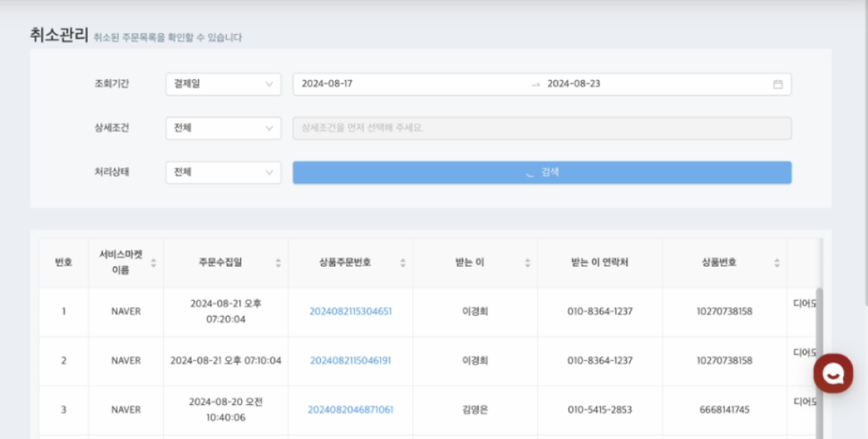The width and height of the screenshot is (868, 439).
Task: Click the blue 검색 search button
Action: (542, 172)
